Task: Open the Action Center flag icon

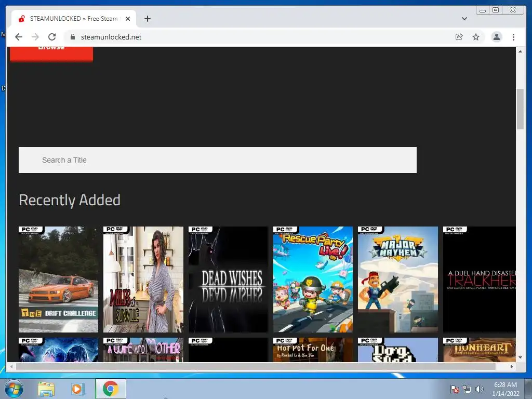Action: tap(454, 389)
